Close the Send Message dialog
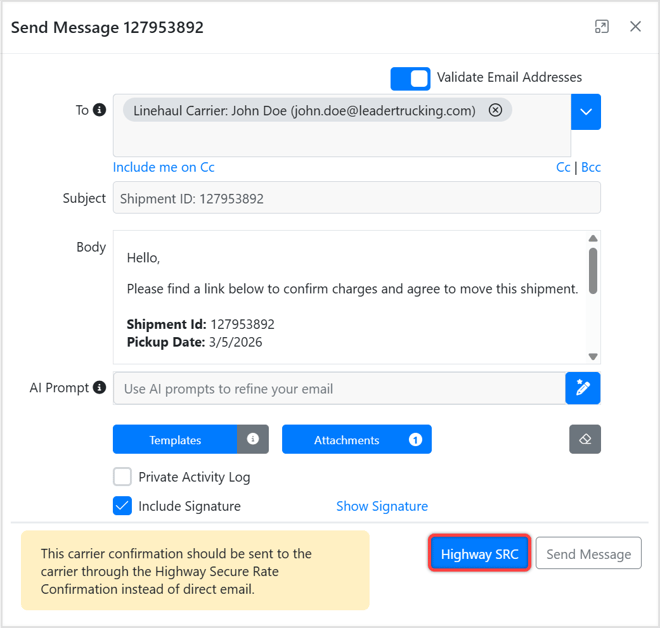 click(x=635, y=27)
